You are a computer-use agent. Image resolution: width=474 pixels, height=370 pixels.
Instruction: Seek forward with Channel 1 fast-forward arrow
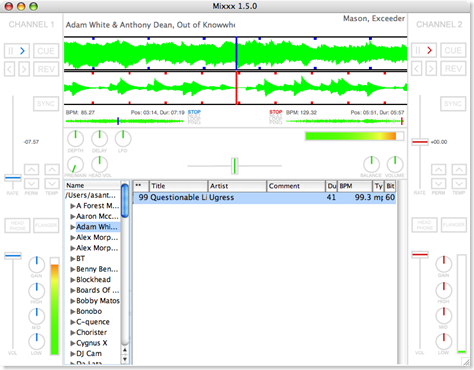(24, 69)
